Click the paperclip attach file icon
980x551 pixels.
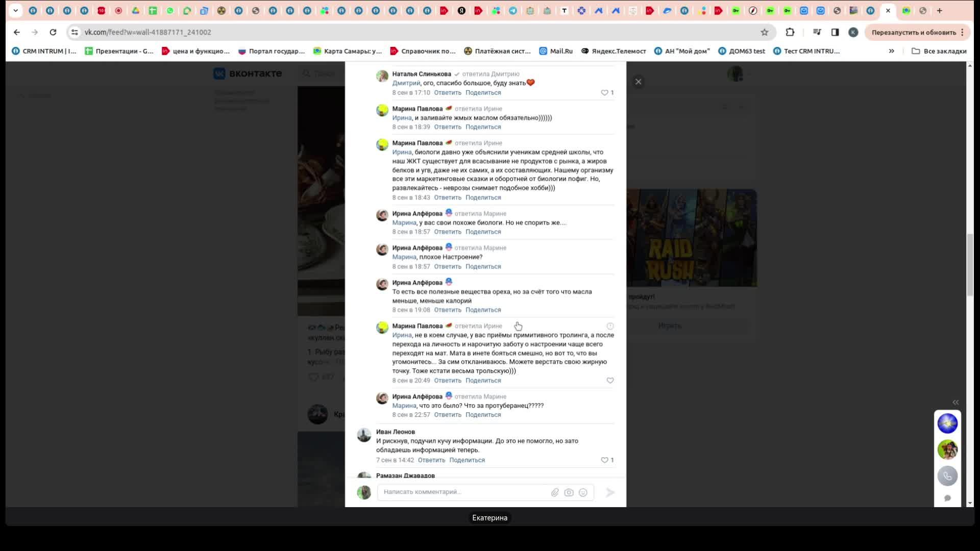(555, 492)
